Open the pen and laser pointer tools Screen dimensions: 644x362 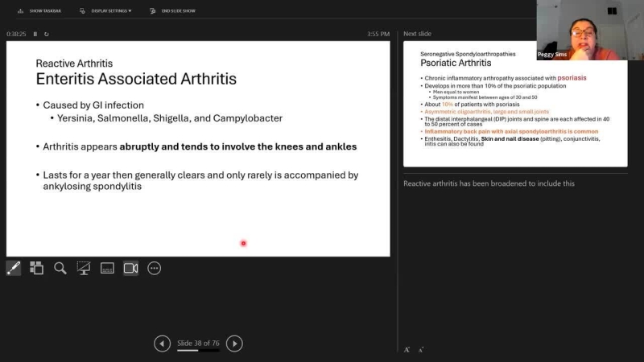pyautogui.click(x=14, y=268)
